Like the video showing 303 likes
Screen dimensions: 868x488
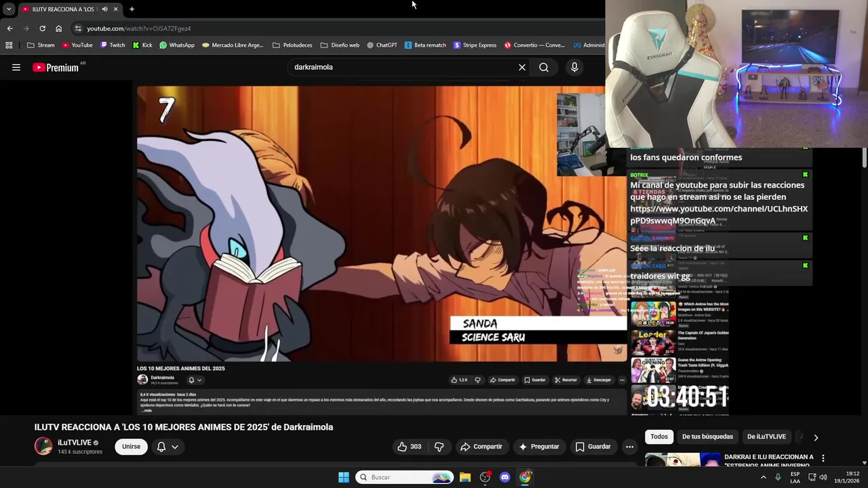click(x=409, y=447)
